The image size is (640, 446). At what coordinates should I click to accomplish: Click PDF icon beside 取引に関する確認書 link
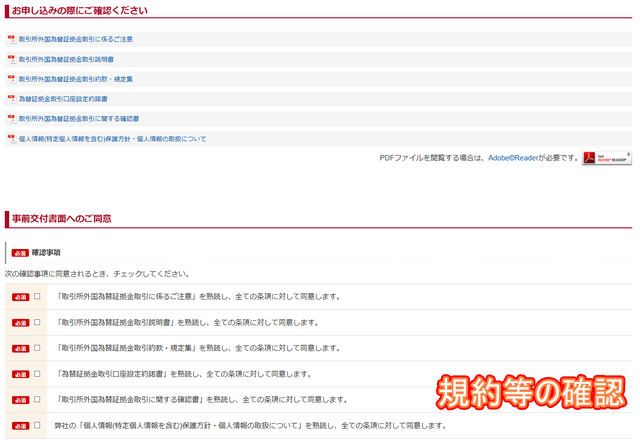(11, 119)
